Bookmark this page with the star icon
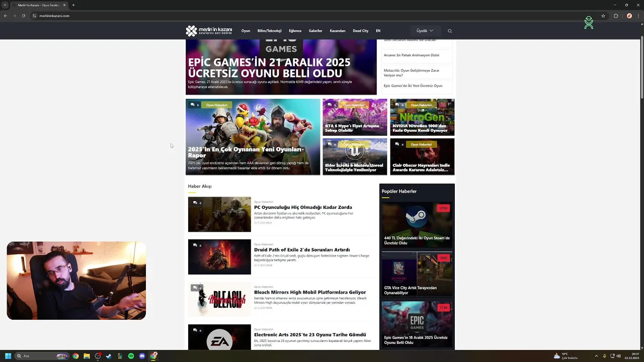The image size is (644, 362). [x=603, y=16]
